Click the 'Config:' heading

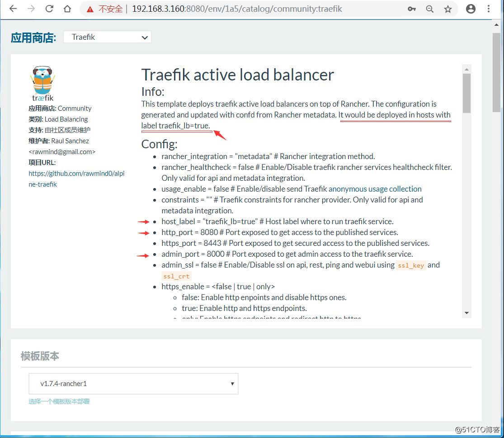[160, 144]
